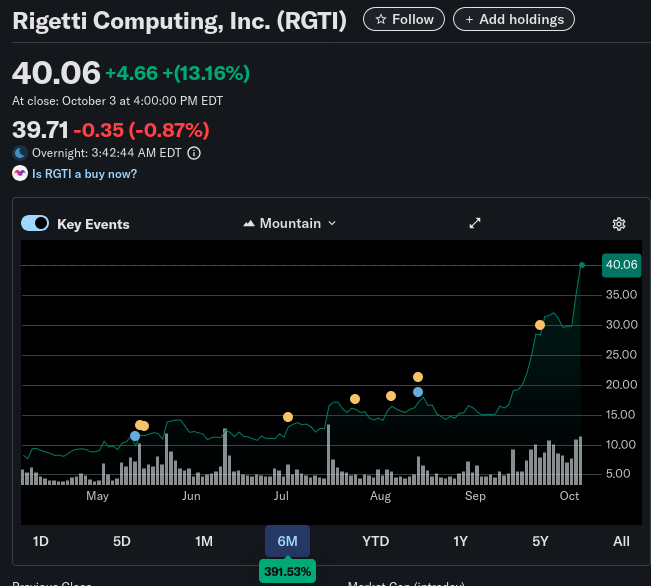Click yellow event marker in late July
Viewport: 651px width, 586px height.
point(355,399)
